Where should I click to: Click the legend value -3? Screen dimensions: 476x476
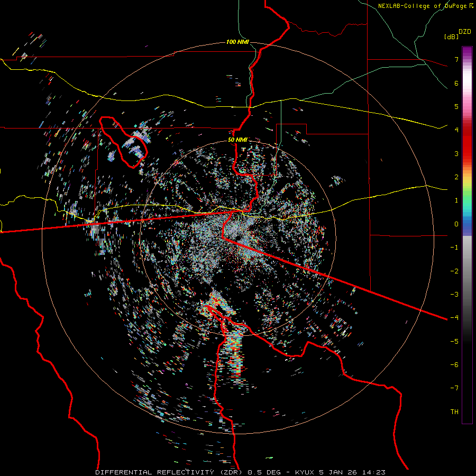point(454,295)
